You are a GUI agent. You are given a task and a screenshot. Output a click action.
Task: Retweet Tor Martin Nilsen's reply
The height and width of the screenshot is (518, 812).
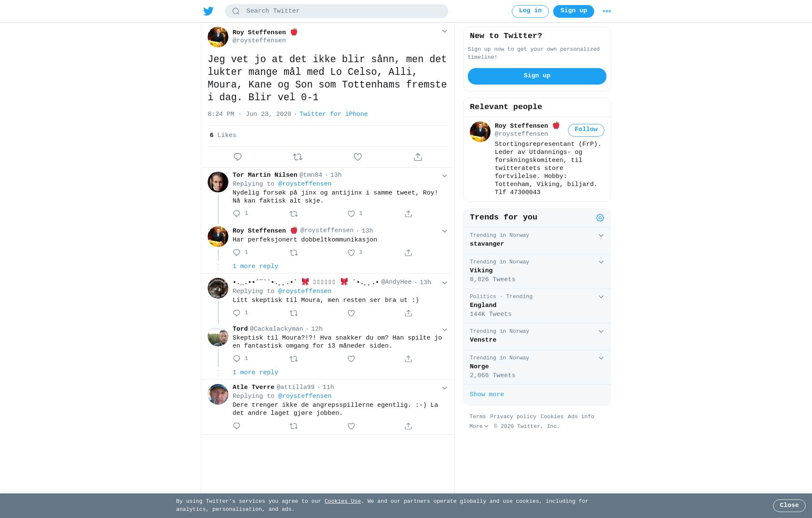click(x=294, y=214)
